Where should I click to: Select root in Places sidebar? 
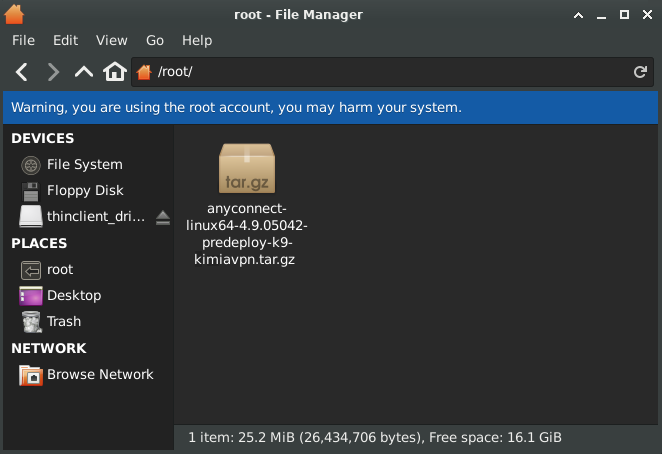[x=60, y=269]
